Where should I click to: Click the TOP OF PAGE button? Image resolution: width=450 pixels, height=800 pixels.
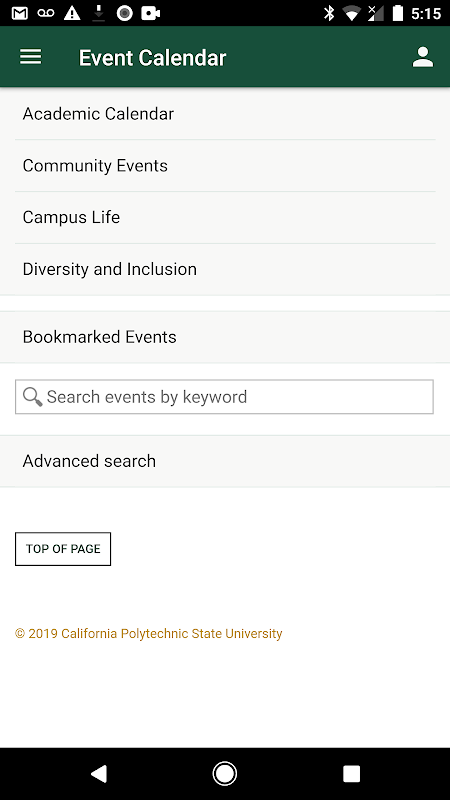[63, 549]
